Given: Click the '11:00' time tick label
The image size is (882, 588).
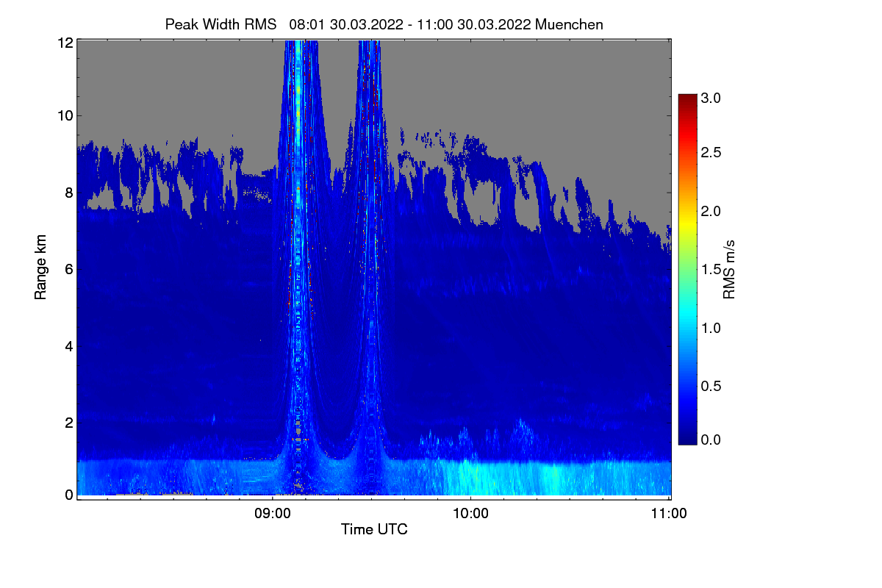Looking at the screenshot, I should pyautogui.click(x=669, y=514).
